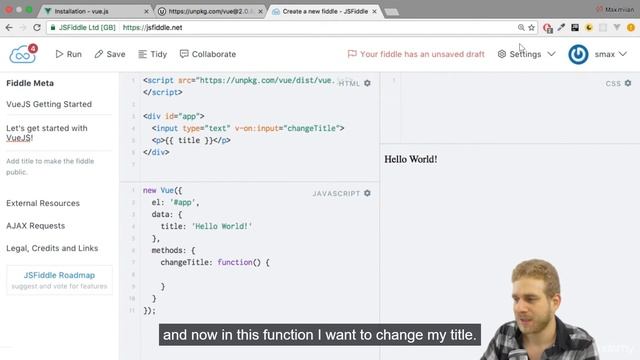Click the Hello World! result text
Image resolution: width=640 pixels, height=360 pixels.
click(x=411, y=159)
